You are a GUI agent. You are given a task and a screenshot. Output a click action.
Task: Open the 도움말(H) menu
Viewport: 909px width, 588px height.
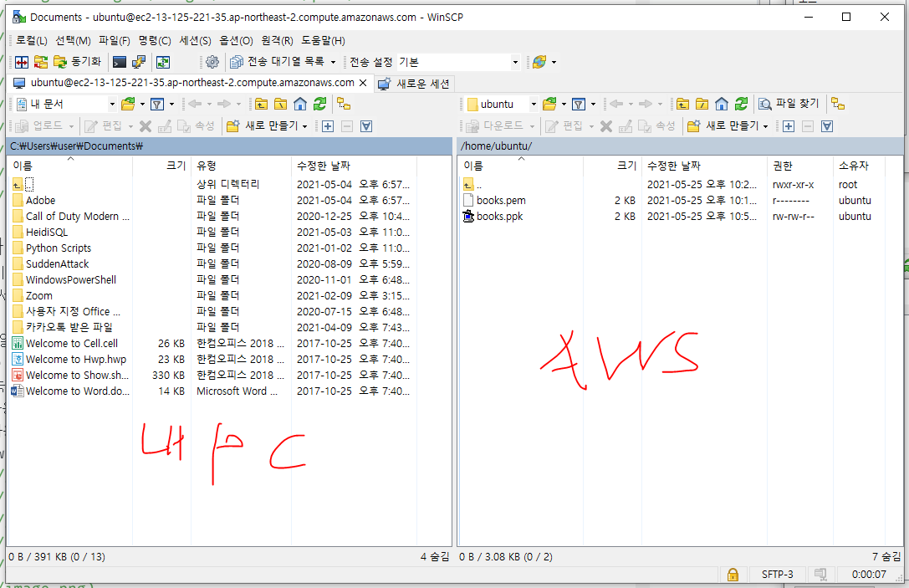(323, 41)
